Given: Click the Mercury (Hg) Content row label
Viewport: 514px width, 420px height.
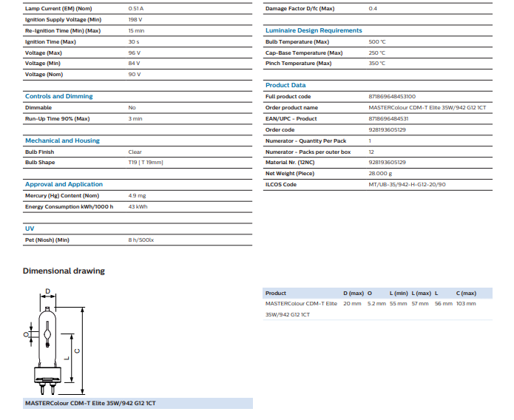Looking at the screenshot, I should click(x=61, y=195).
